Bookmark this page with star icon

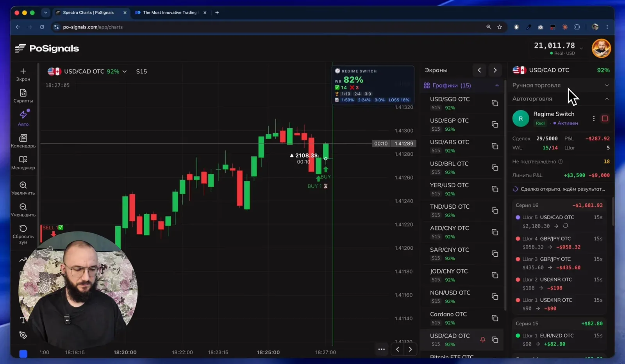tap(500, 27)
